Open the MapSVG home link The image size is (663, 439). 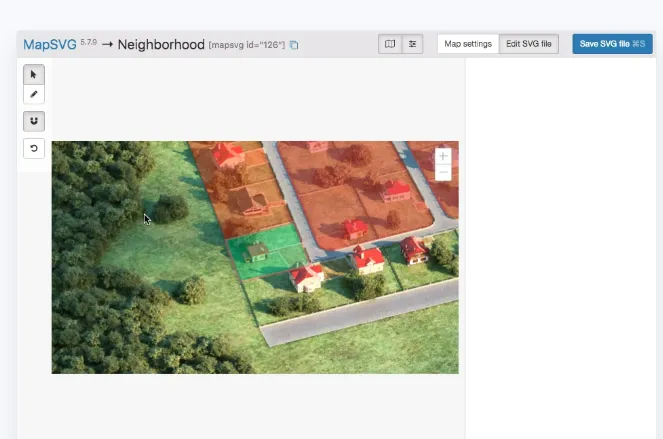[50, 44]
